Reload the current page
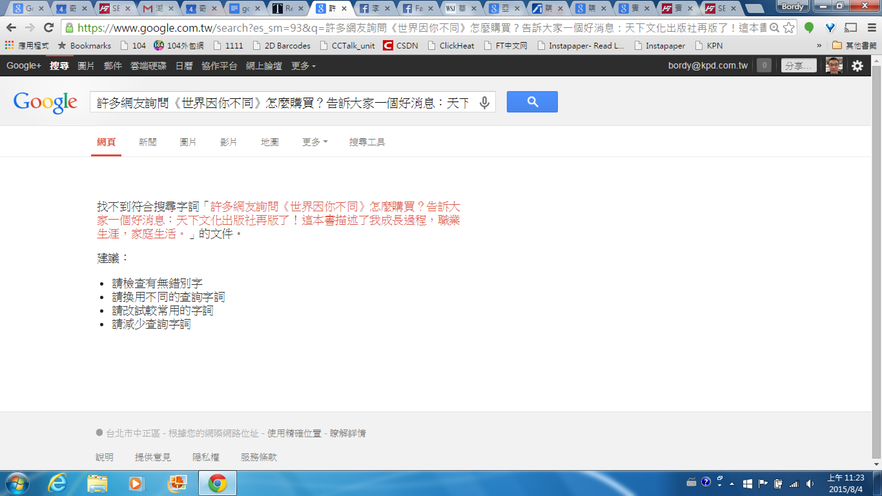The image size is (882, 496). [49, 28]
